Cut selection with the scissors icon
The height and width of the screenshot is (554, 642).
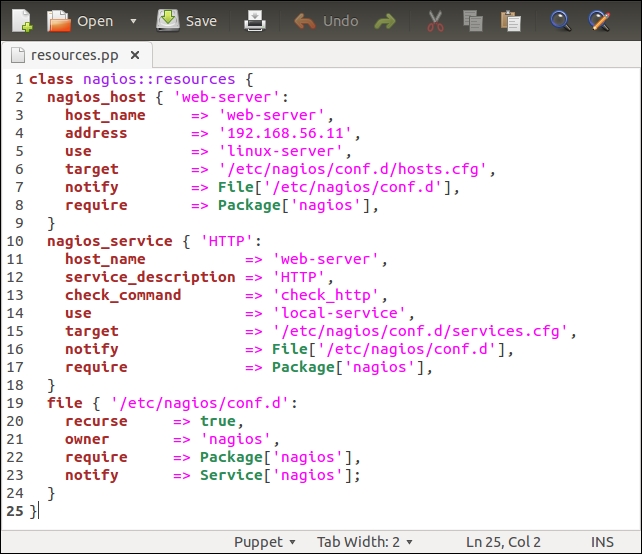pos(435,21)
